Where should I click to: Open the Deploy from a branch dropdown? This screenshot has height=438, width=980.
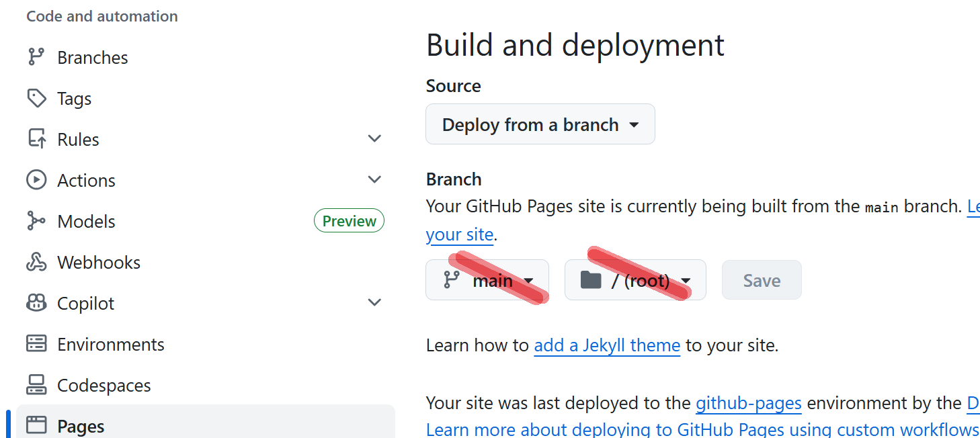(540, 124)
